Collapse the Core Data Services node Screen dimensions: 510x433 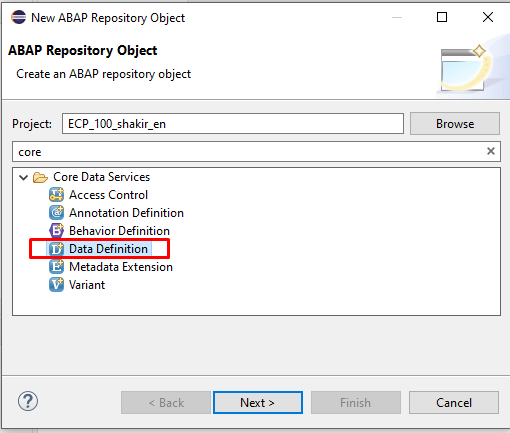23,177
